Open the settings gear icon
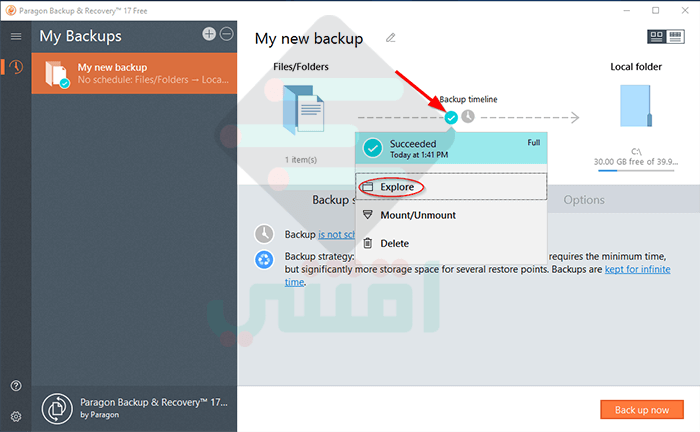This screenshot has width=700, height=432. click(x=16, y=416)
